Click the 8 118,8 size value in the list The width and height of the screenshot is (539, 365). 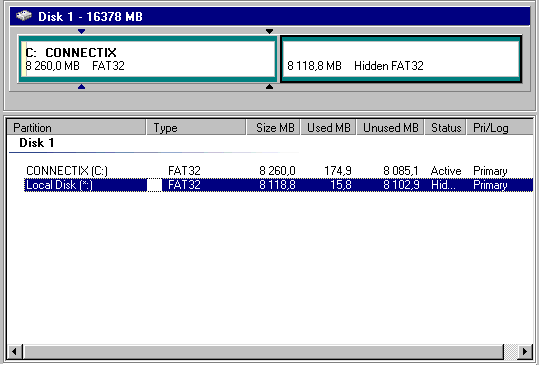pos(277,185)
